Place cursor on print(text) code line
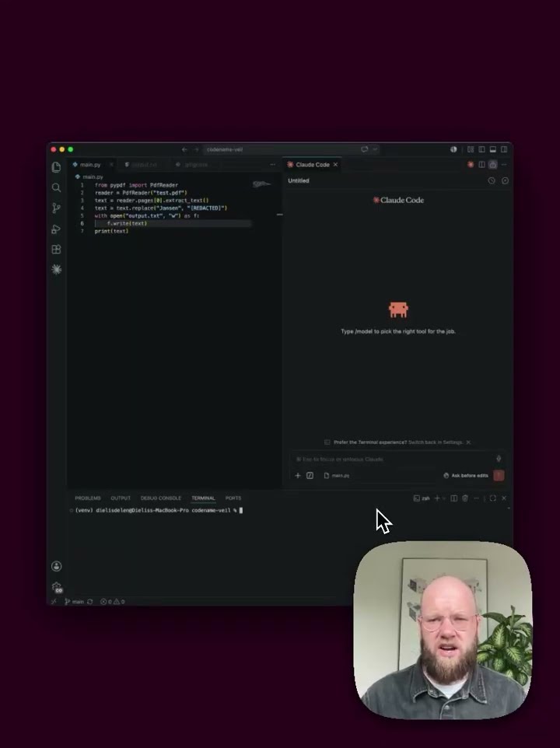The image size is (560, 748). (111, 231)
